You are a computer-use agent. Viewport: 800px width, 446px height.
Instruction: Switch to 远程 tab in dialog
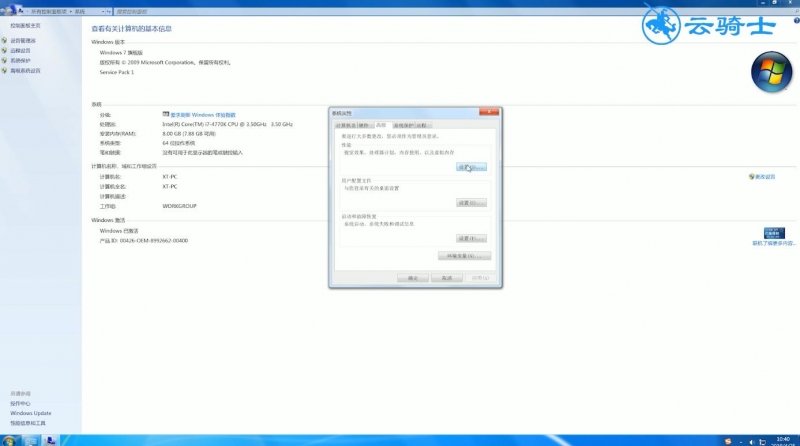[x=421, y=126]
